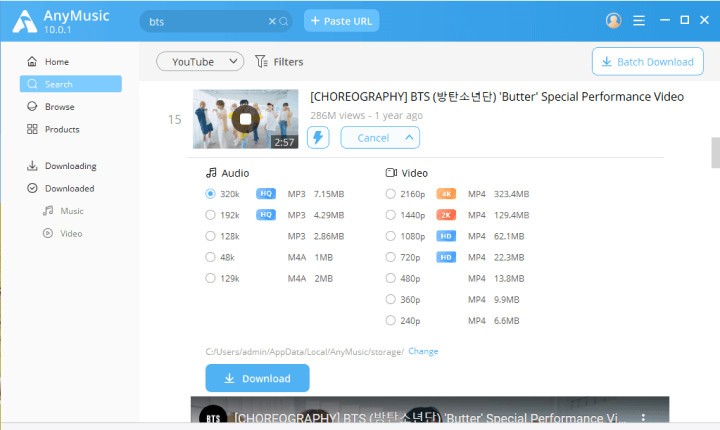This screenshot has height=430, width=720.
Task: Click the HD badge for 720p
Action: click(x=446, y=257)
